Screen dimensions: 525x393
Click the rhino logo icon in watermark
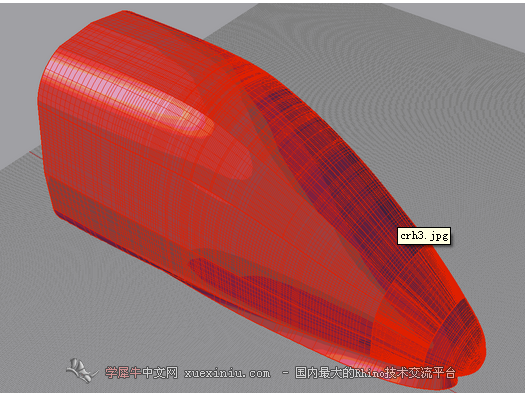point(81,371)
